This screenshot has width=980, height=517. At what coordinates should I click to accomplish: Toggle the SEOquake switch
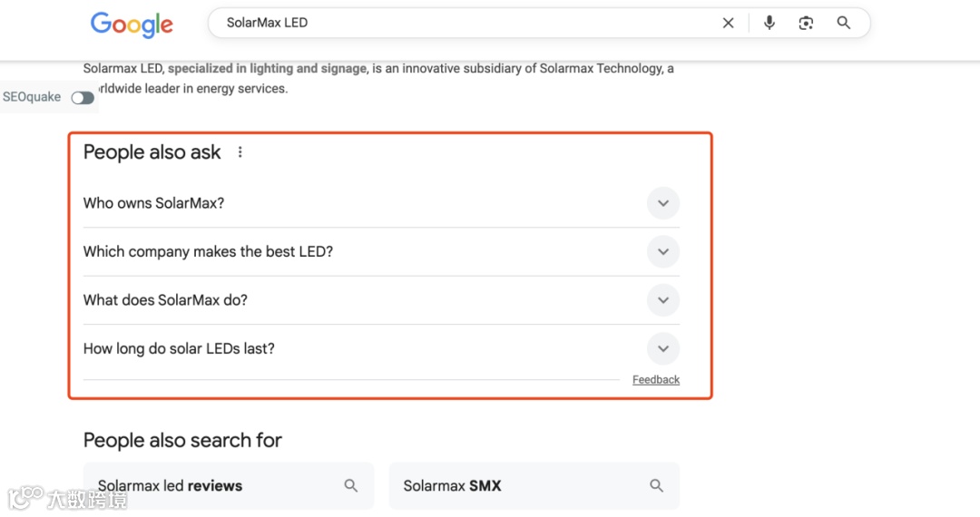point(83,98)
